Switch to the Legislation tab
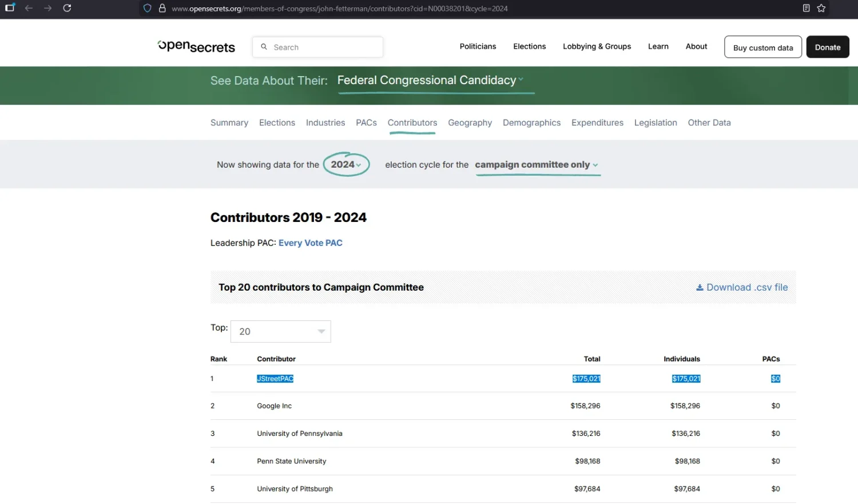This screenshot has height=504, width=858. click(656, 122)
